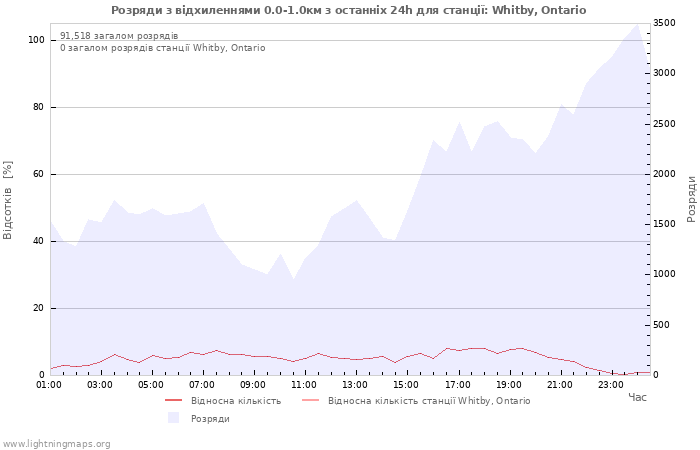The image size is (700, 450).
Task: Click the Розряди legend label
Action: (210, 419)
